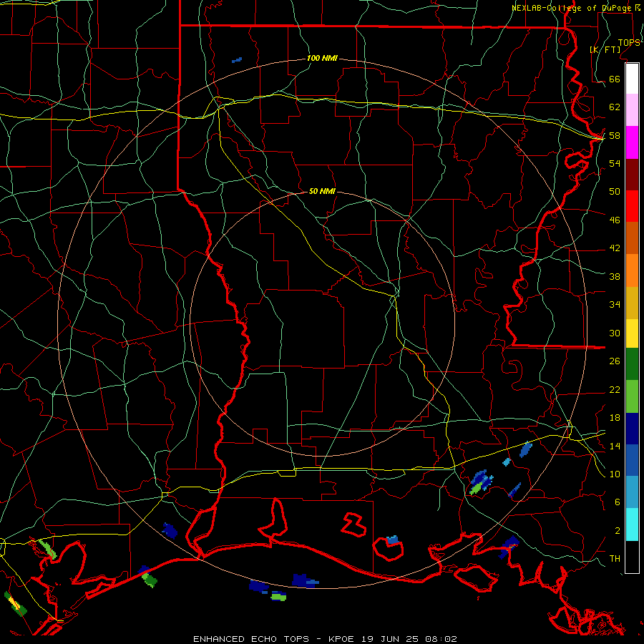Select the dark orange legend swatch
Screen dimensions: 644x644
point(632,238)
